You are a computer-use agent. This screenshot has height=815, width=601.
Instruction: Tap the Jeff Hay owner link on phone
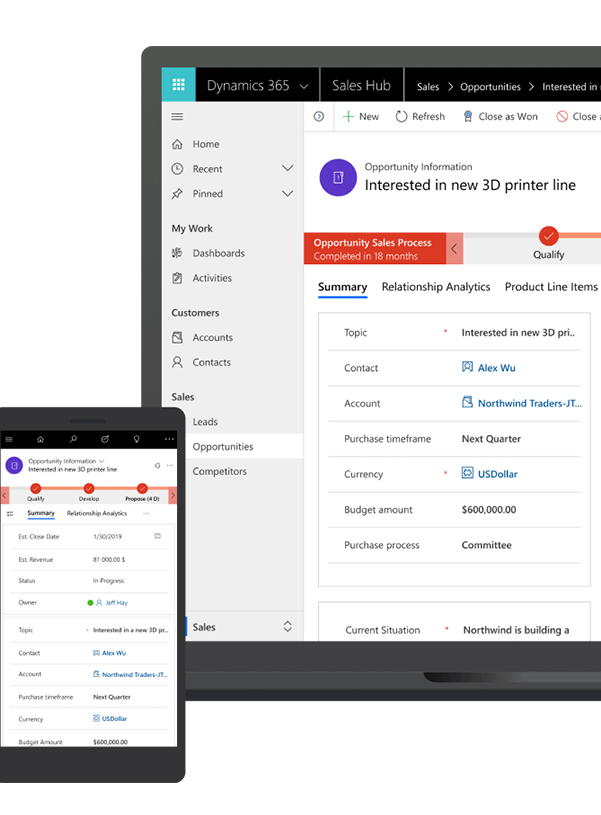[x=116, y=603]
